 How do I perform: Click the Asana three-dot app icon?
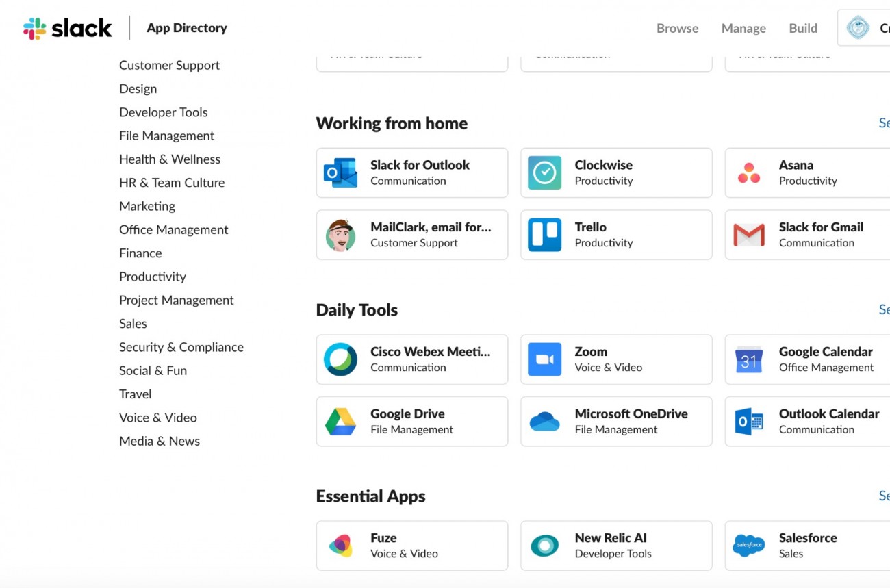click(749, 173)
